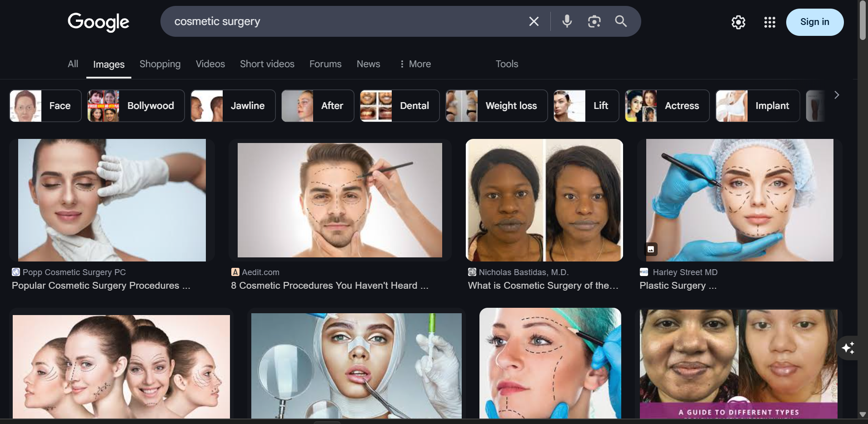
Task: Switch to the Videos tab
Action: (210, 64)
